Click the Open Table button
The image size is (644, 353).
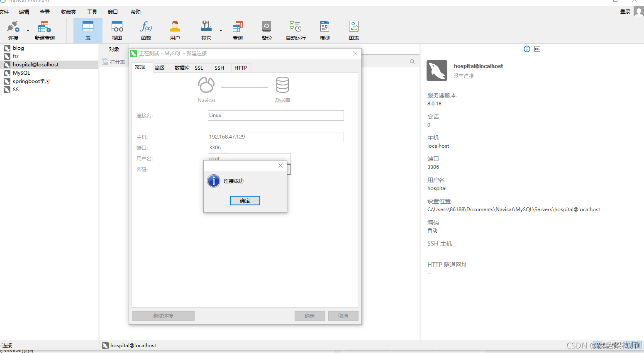(114, 62)
